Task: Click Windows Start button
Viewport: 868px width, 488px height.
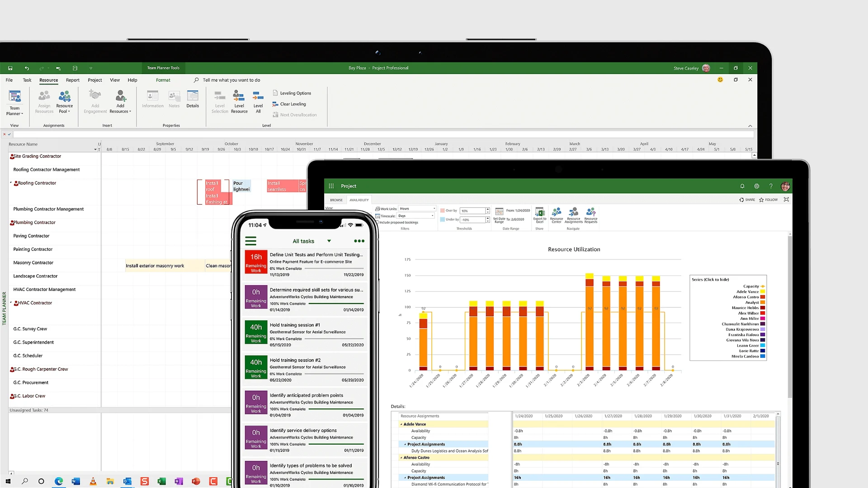Action: pos(8,481)
